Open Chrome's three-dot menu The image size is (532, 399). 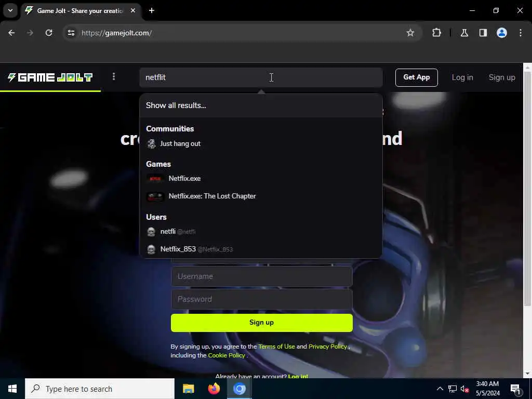click(521, 33)
